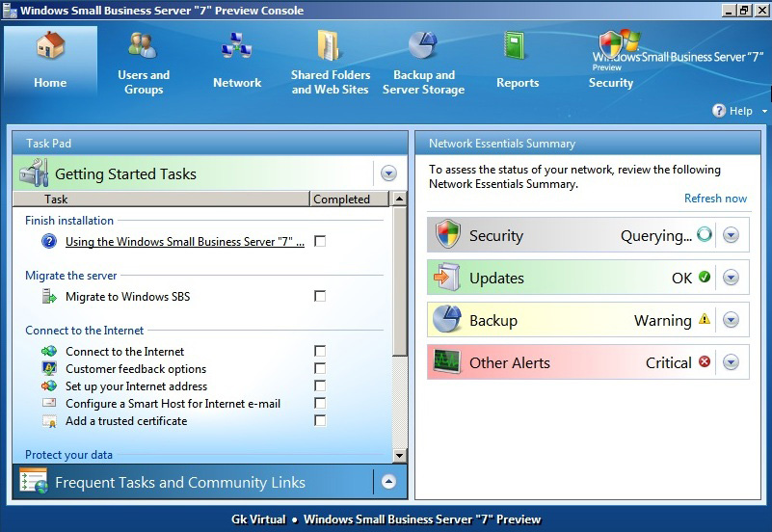Open the Reports section icon
Image resolution: width=772 pixels, height=532 pixels.
pos(517,46)
